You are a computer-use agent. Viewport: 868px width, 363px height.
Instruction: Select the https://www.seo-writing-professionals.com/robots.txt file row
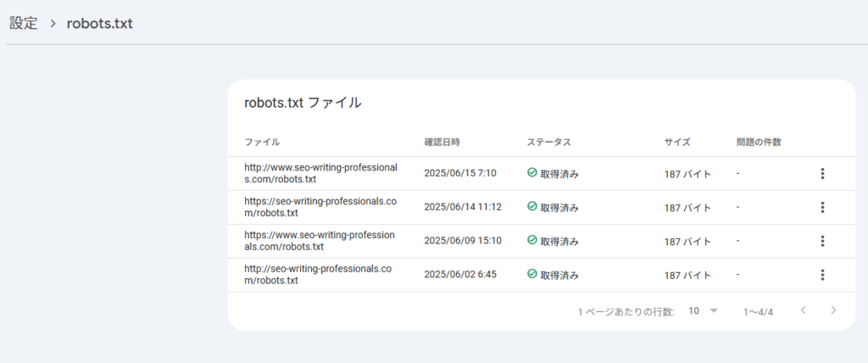pos(320,241)
